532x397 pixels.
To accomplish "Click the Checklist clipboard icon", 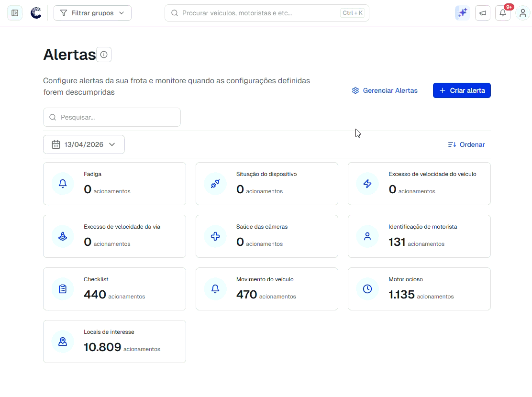I will (63, 288).
